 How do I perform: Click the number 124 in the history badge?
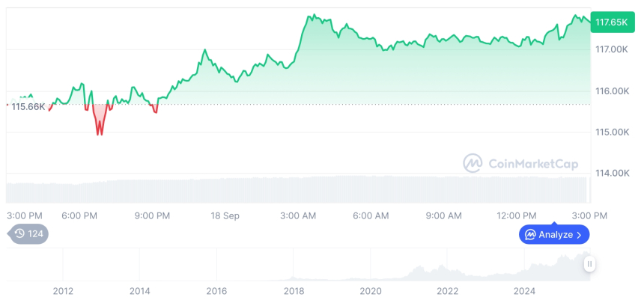click(35, 233)
